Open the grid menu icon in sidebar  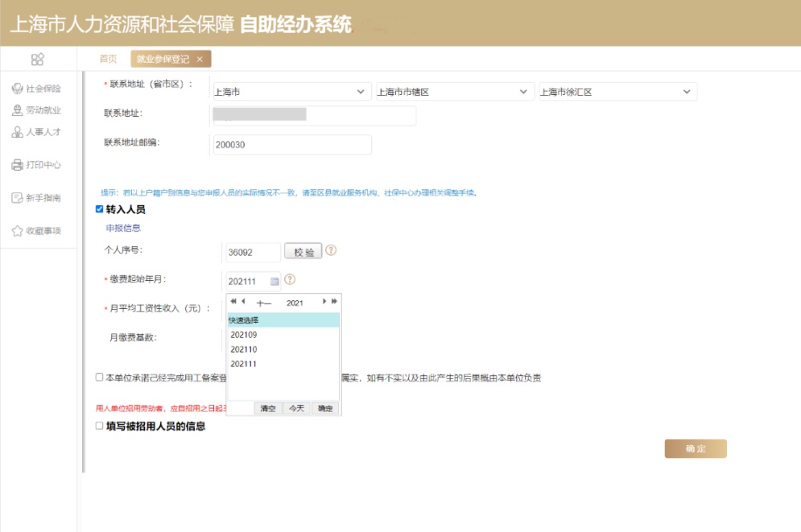[37, 59]
